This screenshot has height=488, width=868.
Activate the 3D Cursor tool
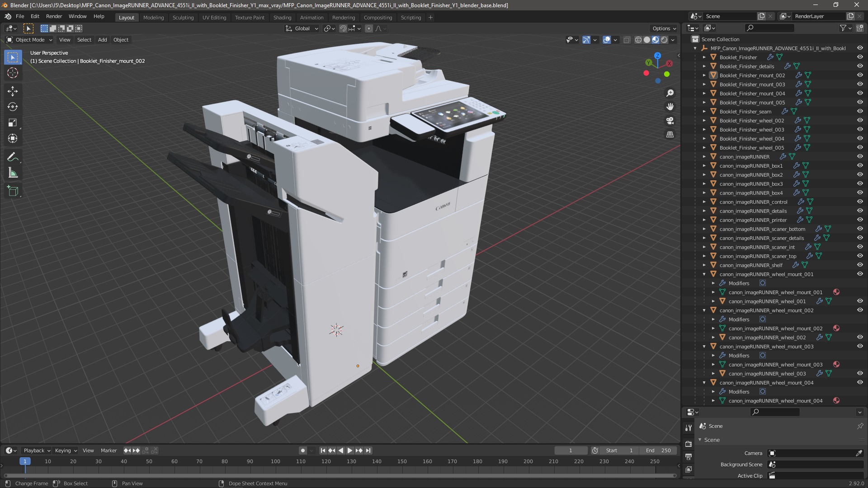point(13,73)
